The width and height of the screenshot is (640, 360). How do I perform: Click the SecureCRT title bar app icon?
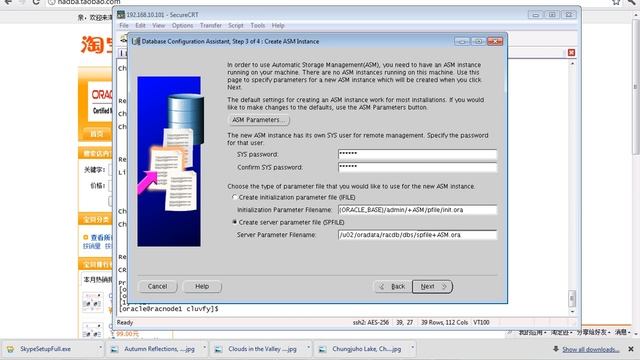point(121,15)
